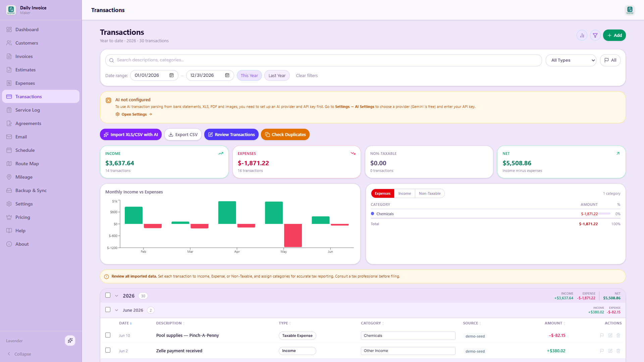Screen dimensions: 644x362
Task: Open type dropdown showing Taxable Expense
Action: (x=297, y=336)
